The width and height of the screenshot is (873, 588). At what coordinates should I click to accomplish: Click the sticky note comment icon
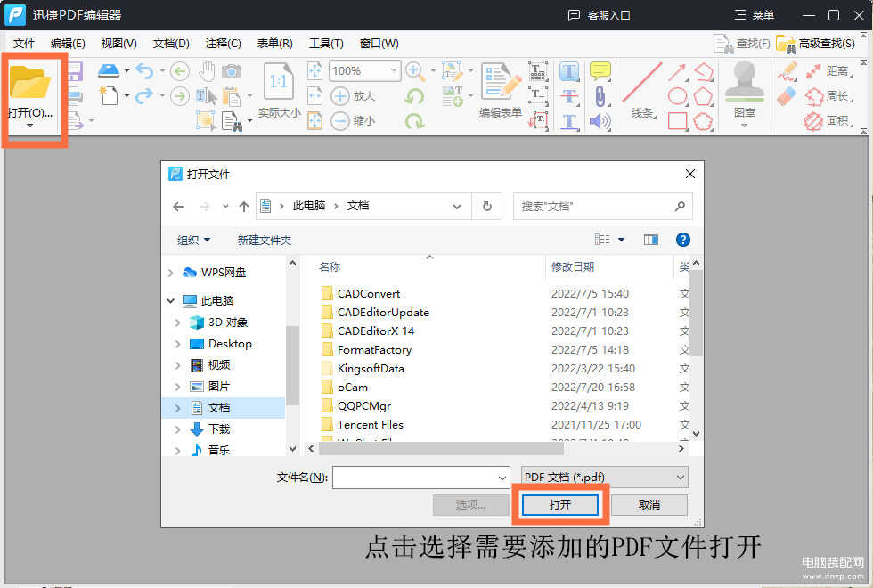click(x=600, y=70)
